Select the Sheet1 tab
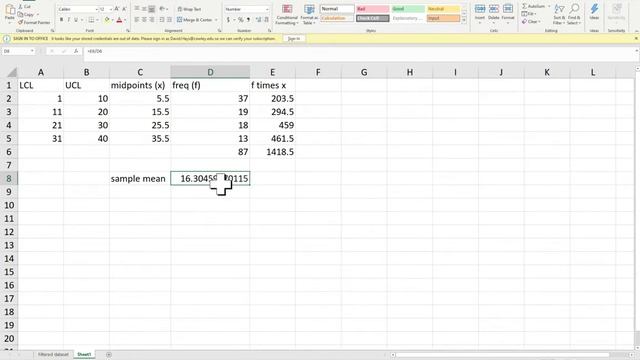640x360 pixels. [x=84, y=355]
